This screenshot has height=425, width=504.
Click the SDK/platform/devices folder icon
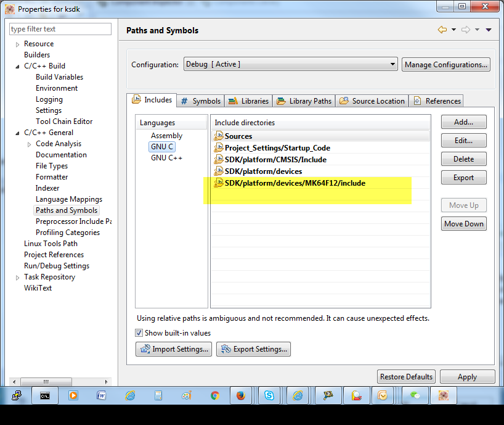click(219, 171)
